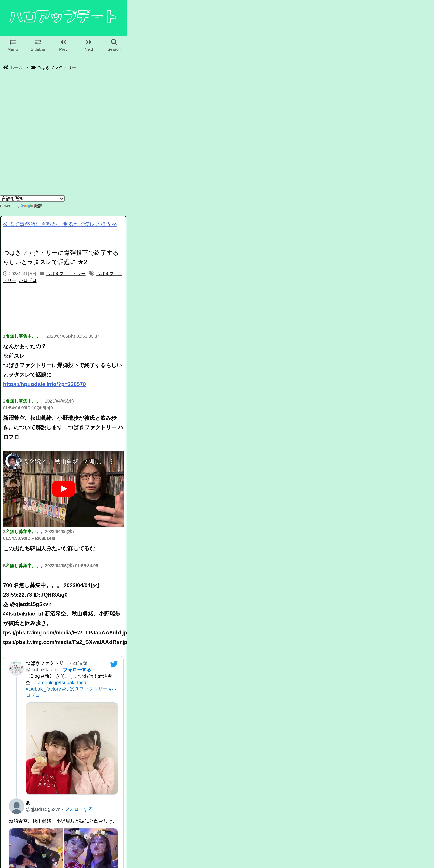This screenshot has width=434, height=868.
Task: Open the Menu list icon
Action: click(x=13, y=42)
